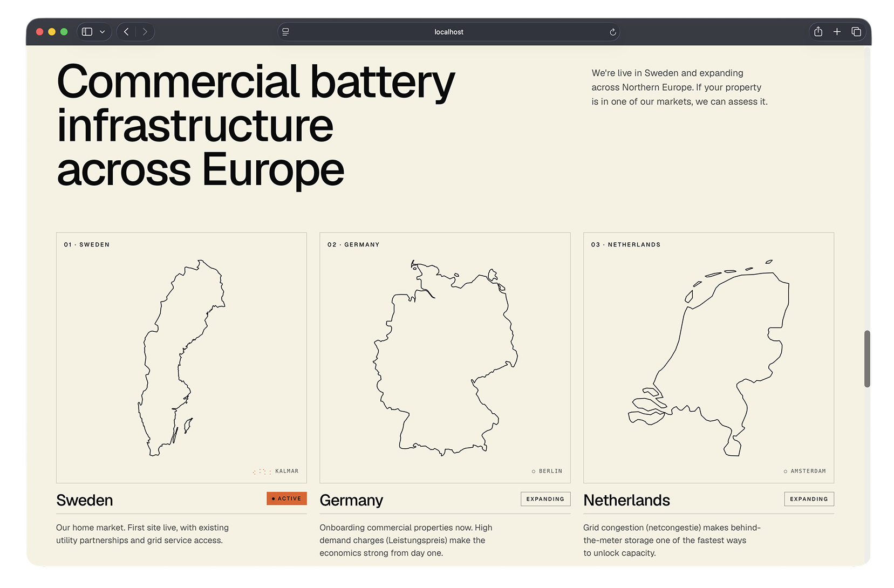Click the page reload icon in the address bar

[x=612, y=32]
